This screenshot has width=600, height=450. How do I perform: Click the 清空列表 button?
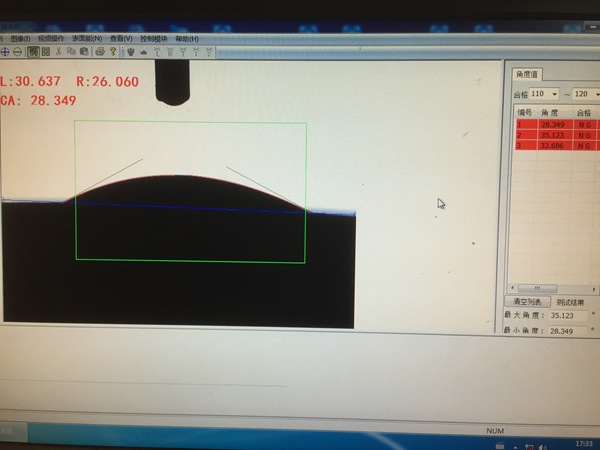(x=527, y=301)
